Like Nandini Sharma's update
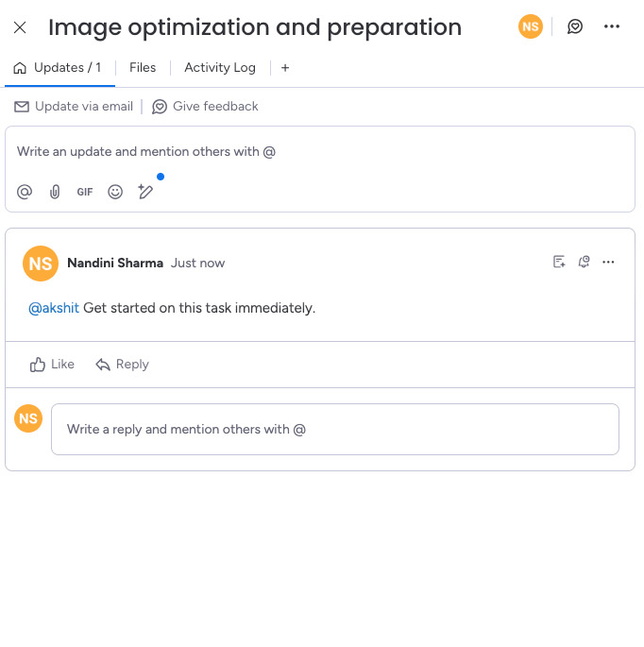 pyautogui.click(x=52, y=365)
